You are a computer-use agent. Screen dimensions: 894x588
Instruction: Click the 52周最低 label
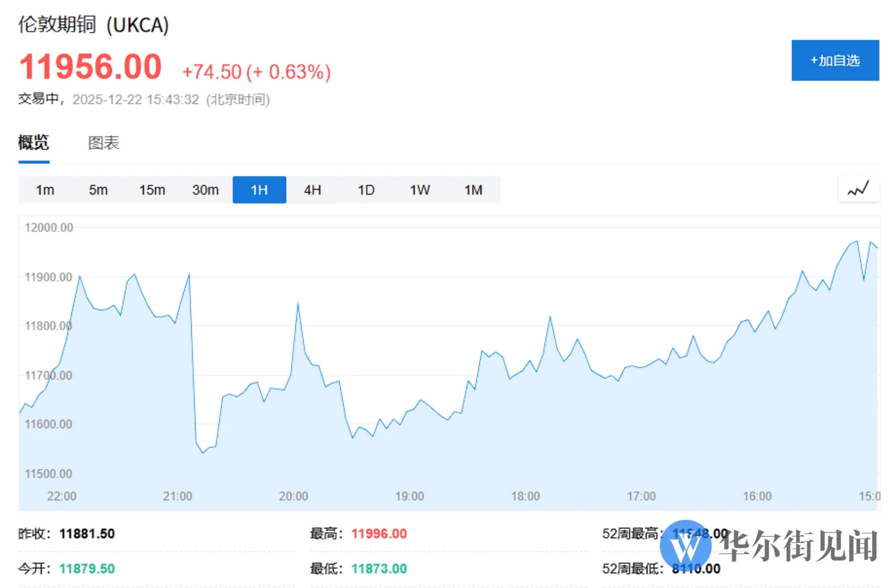coord(633,569)
